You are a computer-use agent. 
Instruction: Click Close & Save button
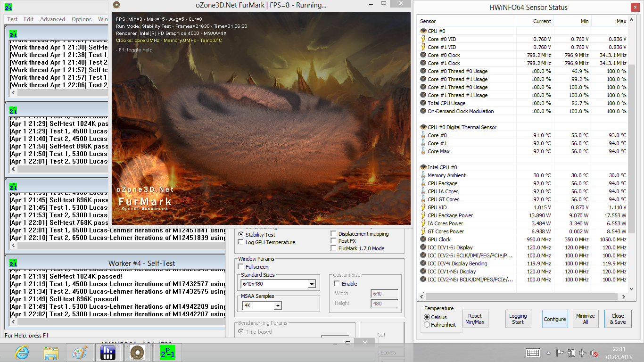coord(618,319)
